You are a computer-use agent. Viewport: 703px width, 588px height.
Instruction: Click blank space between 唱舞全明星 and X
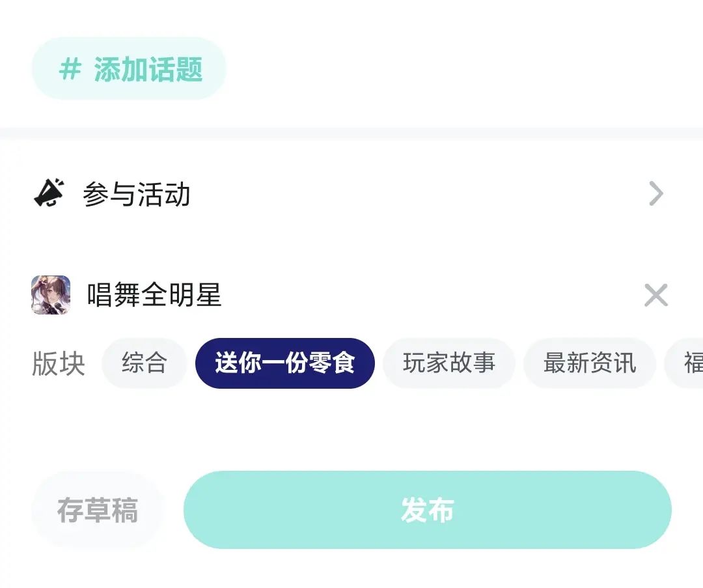tap(430, 296)
